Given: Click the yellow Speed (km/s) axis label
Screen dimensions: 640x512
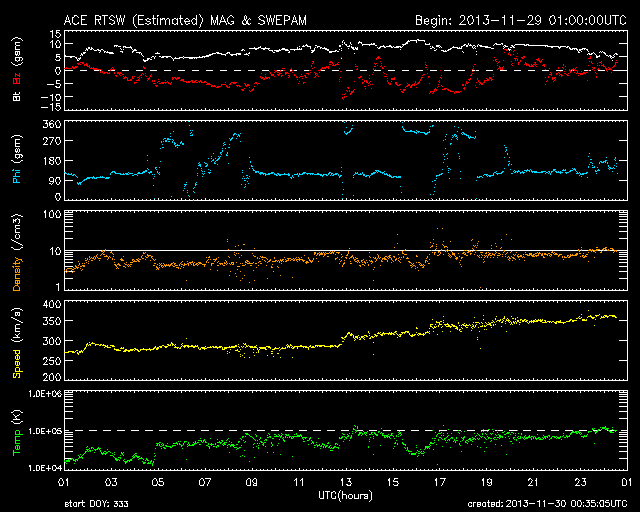Looking at the screenshot, I should (x=18, y=343).
